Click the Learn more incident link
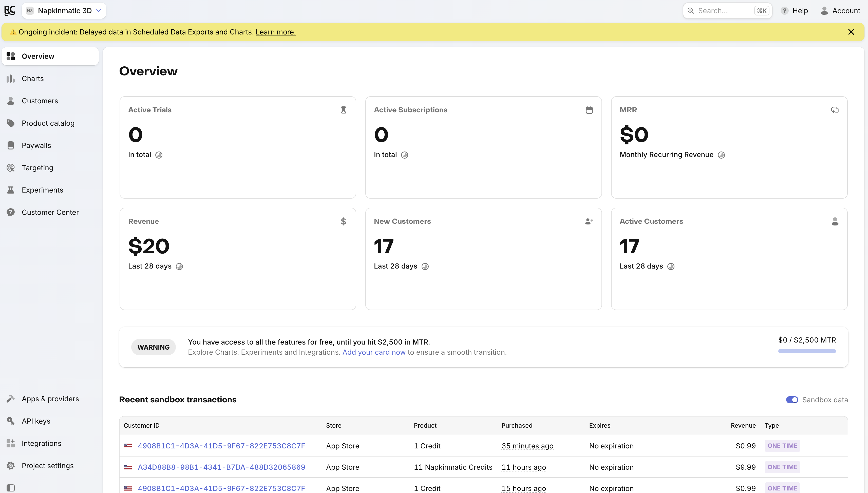The height and width of the screenshot is (493, 868). 275,32
